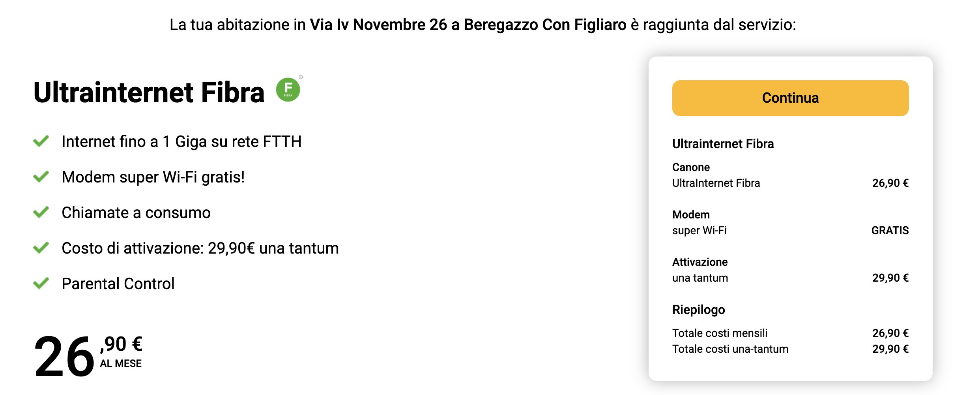The height and width of the screenshot is (395, 980).
Task: Click checkmark beside Modem super Wi-Fi gratis
Action: click(x=41, y=177)
